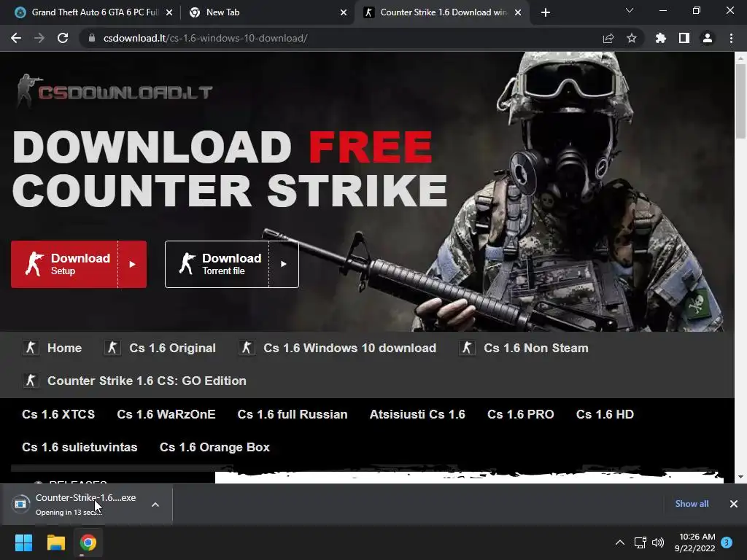This screenshot has height=560, width=747.
Task: Click the scrollbar down arrow
Action: [x=741, y=477]
